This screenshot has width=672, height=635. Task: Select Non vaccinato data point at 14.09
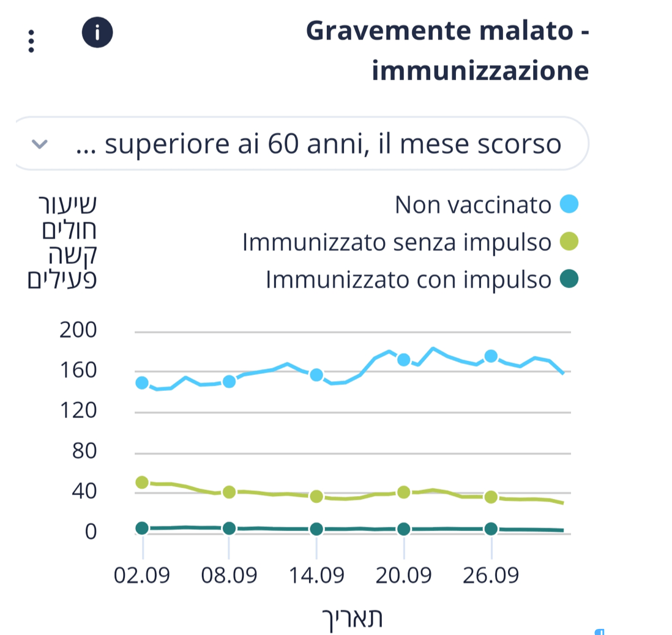(316, 375)
